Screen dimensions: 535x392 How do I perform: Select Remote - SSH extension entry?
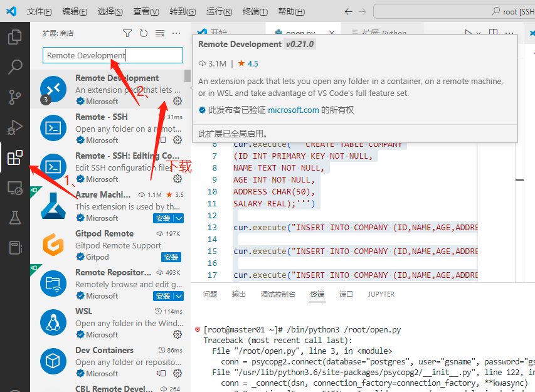coord(110,129)
